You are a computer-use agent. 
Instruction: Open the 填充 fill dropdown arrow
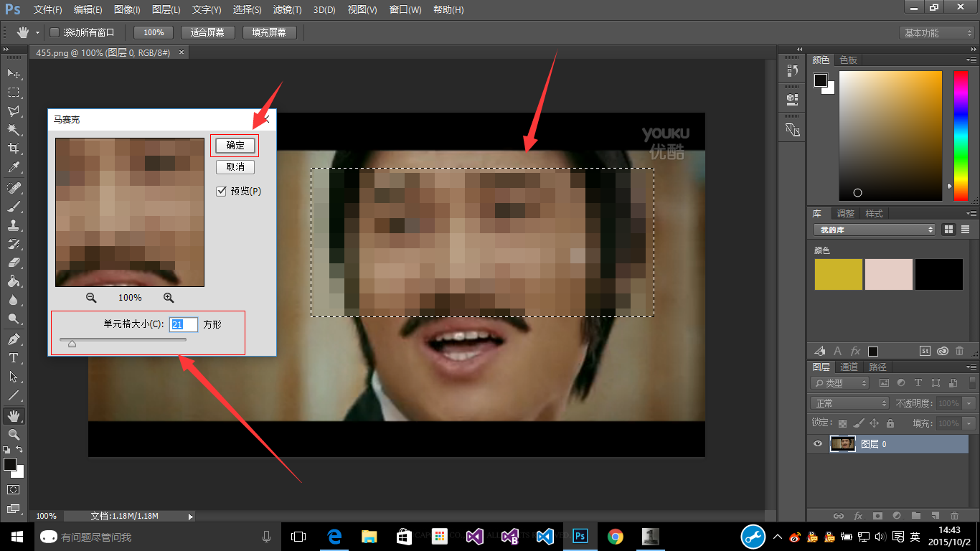coord(969,423)
